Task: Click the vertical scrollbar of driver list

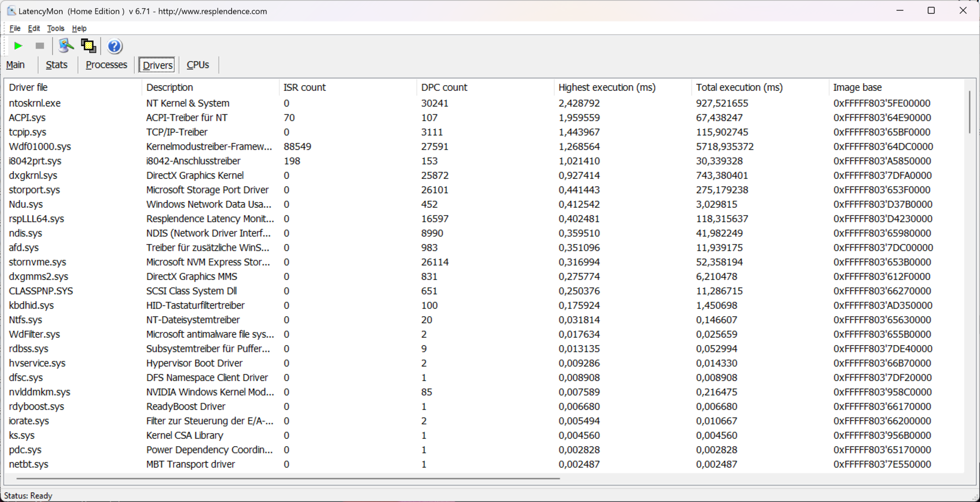Action: tap(969, 112)
